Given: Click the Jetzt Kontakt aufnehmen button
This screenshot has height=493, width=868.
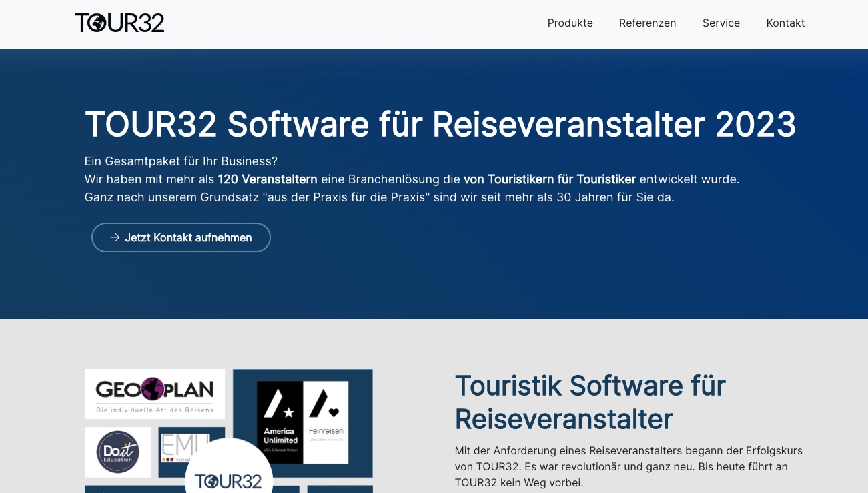Looking at the screenshot, I should (181, 237).
